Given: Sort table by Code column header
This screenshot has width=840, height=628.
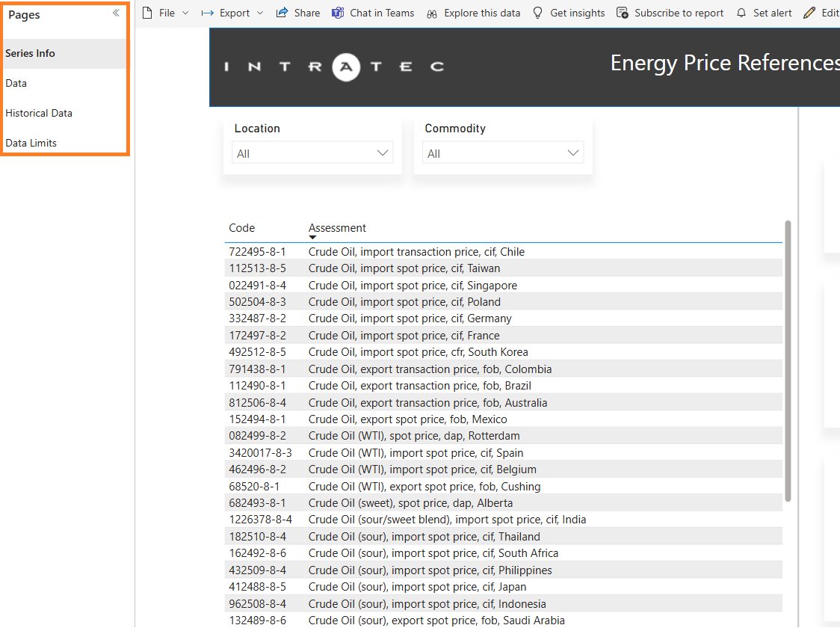Looking at the screenshot, I should [241, 228].
